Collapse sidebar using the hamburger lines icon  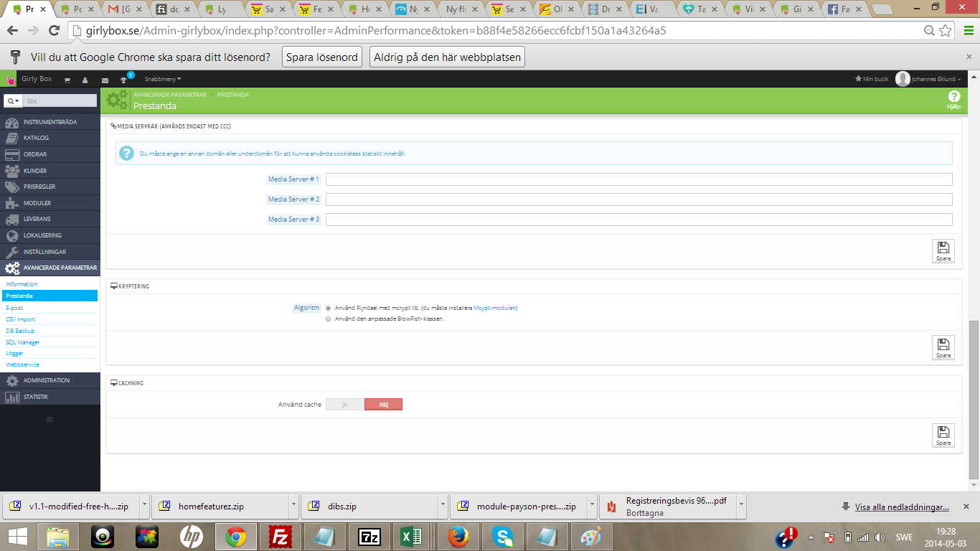50,419
